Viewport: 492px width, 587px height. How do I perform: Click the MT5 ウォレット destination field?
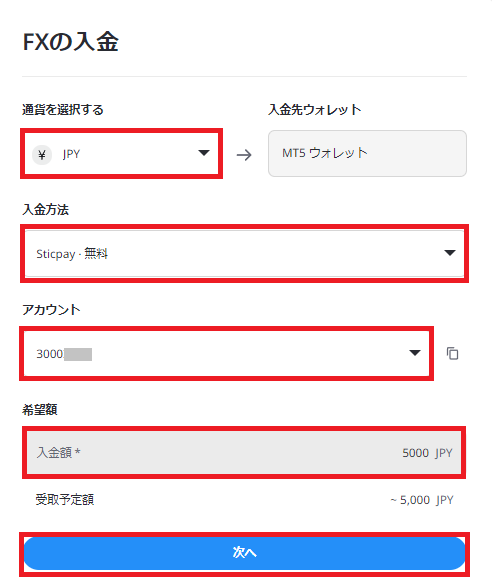coord(367,153)
